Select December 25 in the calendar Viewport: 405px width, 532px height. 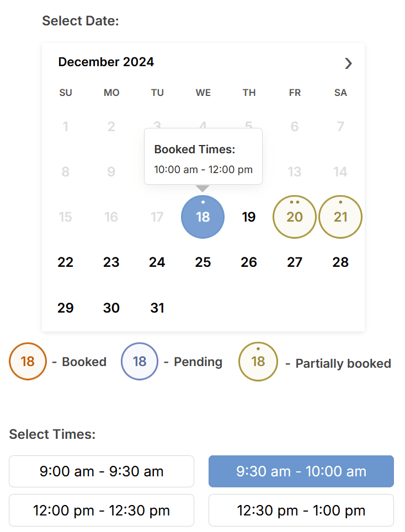click(x=202, y=262)
